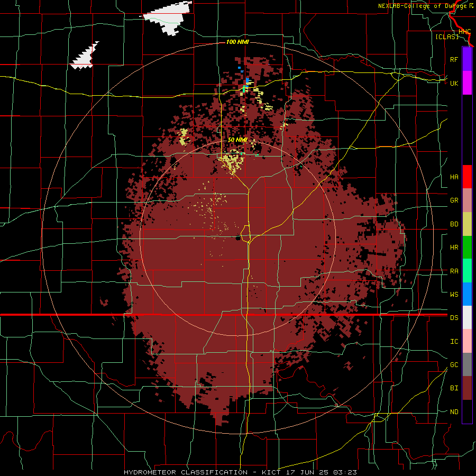This screenshot has width=476, height=476.
Task: Click the RF legend label
Action: click(x=454, y=59)
